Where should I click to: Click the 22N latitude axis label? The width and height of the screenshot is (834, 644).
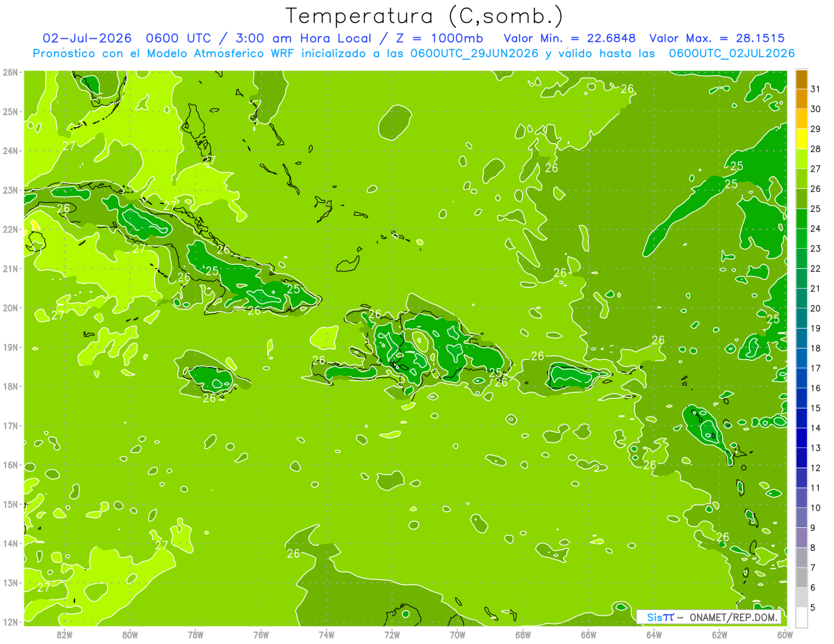point(10,229)
